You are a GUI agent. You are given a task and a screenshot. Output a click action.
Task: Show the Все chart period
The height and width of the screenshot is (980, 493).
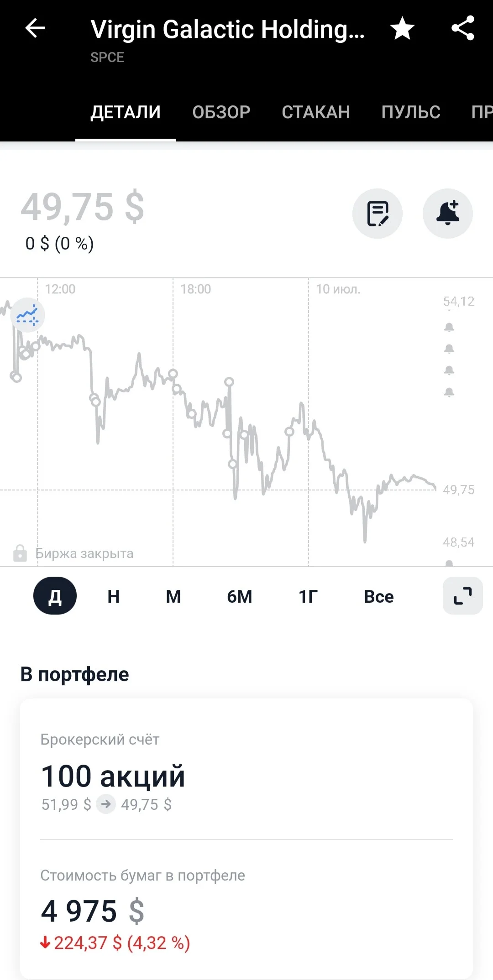[x=379, y=596]
